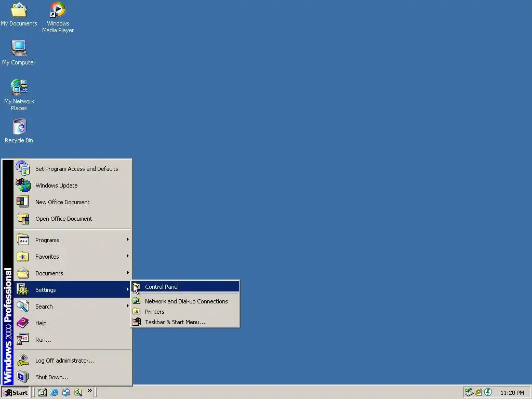Expand the Programs submenu
This screenshot has height=399, width=532.
pos(72,240)
